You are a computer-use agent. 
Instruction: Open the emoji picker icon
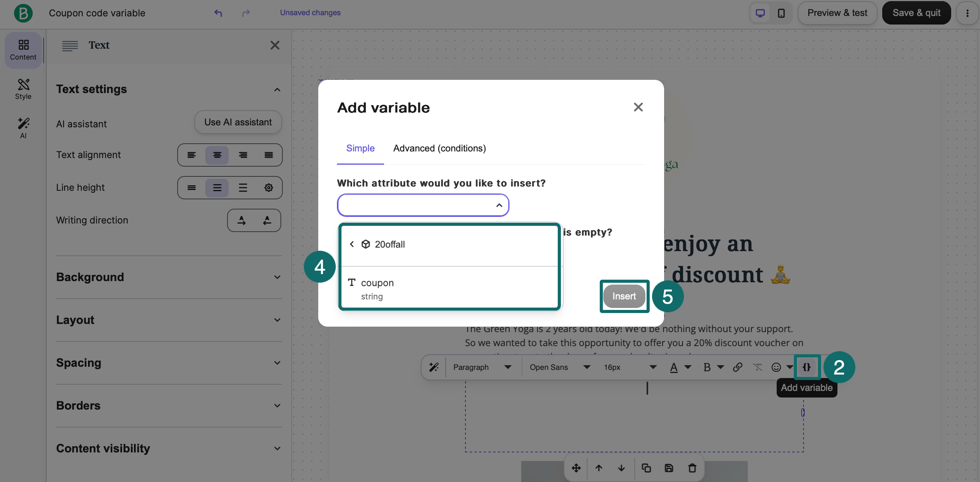tap(776, 367)
